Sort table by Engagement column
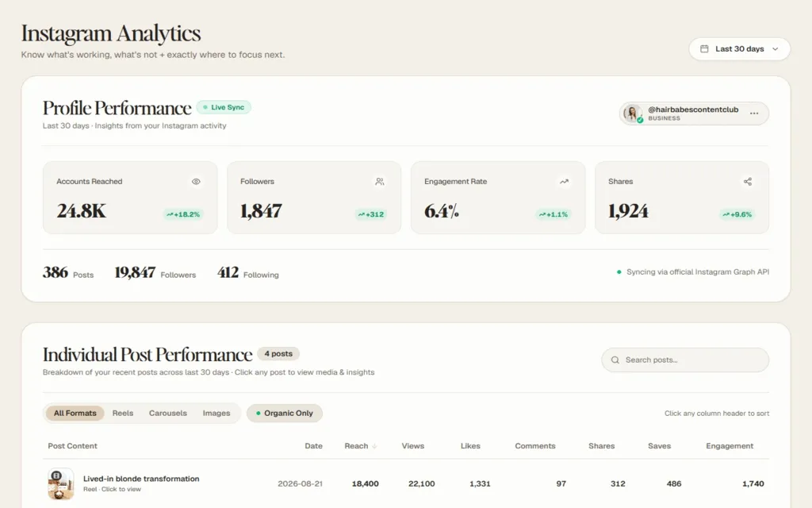 pos(730,446)
